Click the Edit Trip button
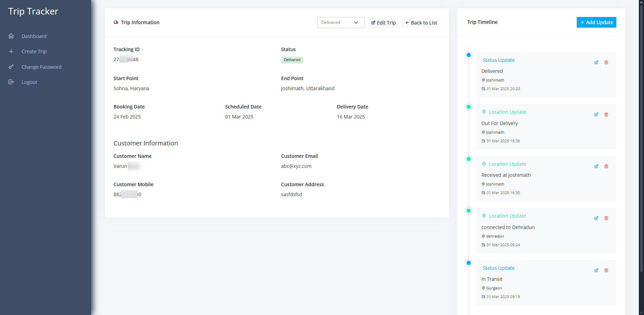The image size is (644, 315). (383, 23)
